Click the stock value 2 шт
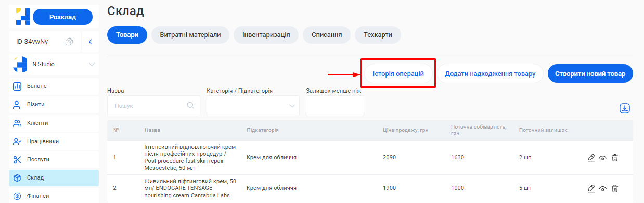 525,158
